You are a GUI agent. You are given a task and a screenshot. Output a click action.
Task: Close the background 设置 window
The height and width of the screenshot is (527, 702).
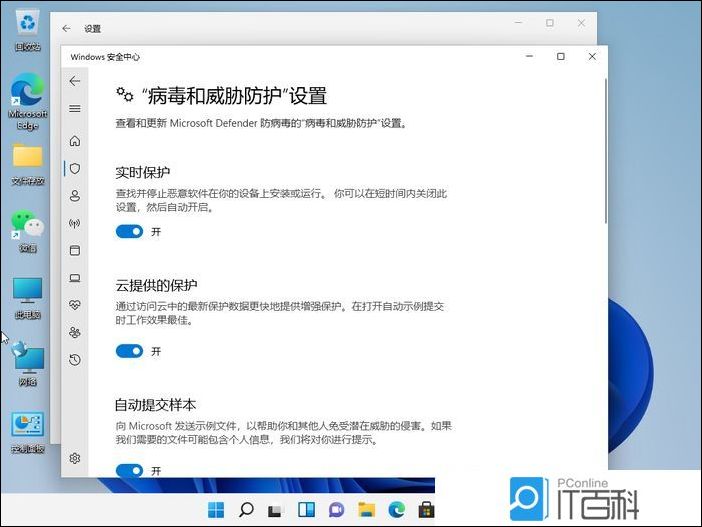pos(581,23)
